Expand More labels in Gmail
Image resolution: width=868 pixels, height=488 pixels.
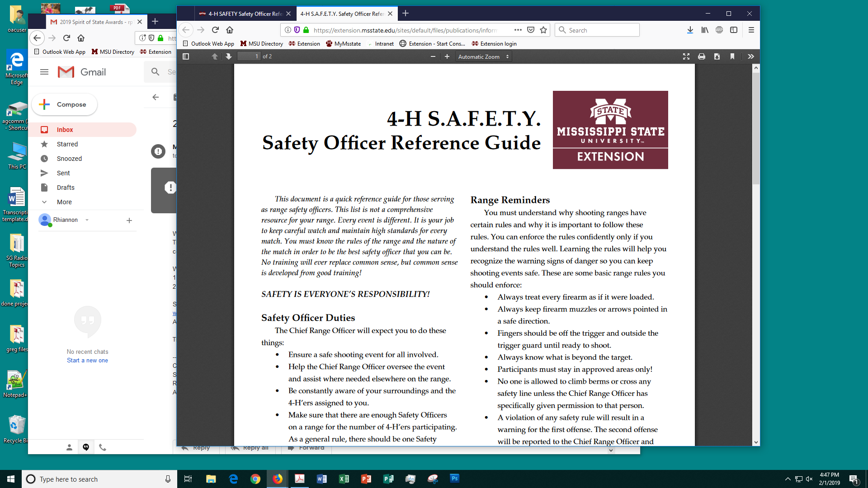[x=83, y=202]
